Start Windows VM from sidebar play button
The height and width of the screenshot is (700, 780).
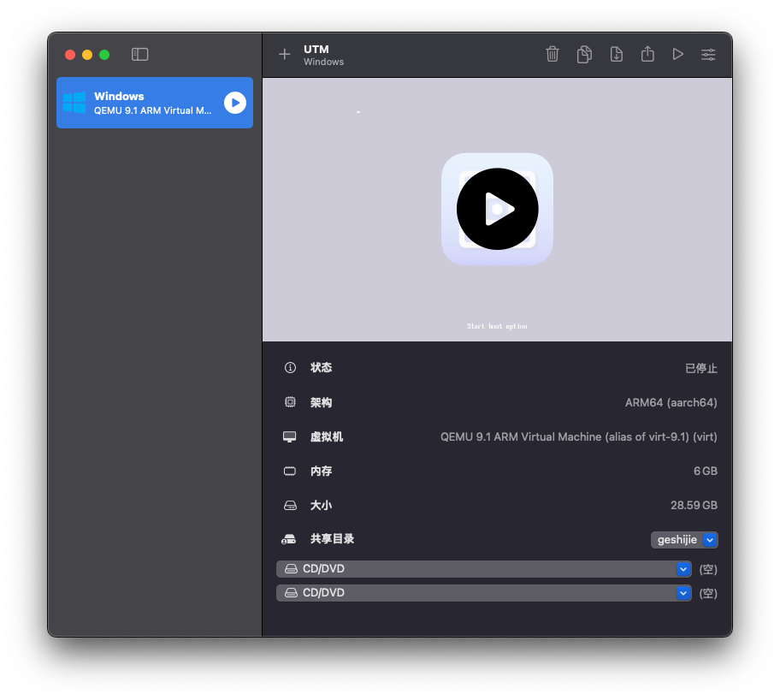tap(234, 103)
